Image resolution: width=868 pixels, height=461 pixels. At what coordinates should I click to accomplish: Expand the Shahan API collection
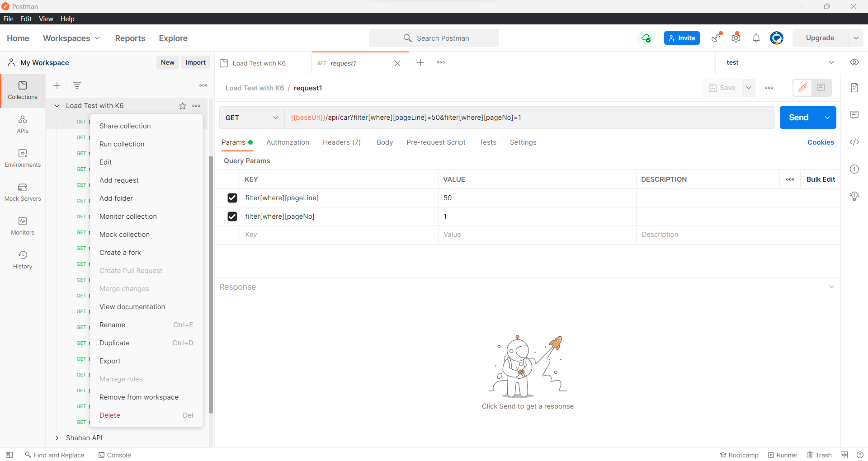(57, 438)
